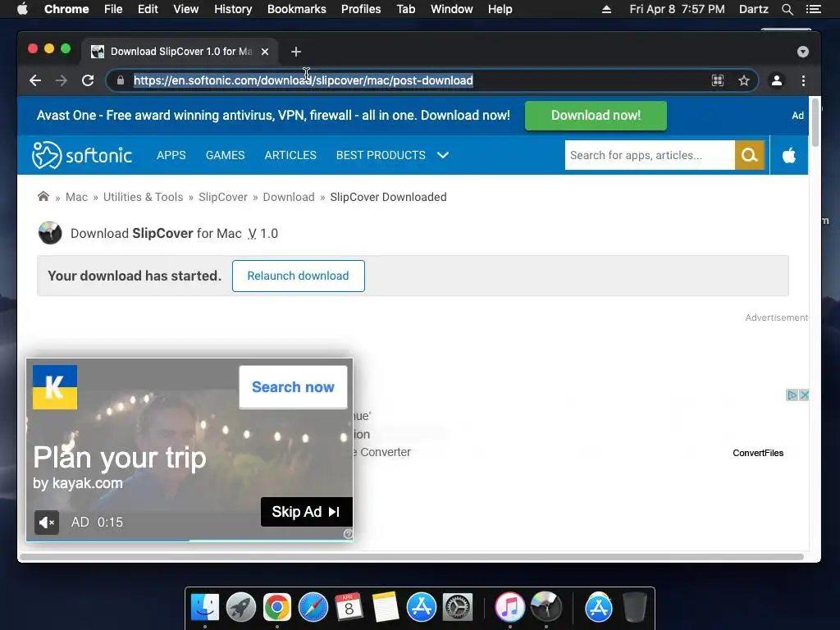Open the Utilities & Tools breadcrumb
The width and height of the screenshot is (840, 630).
click(x=143, y=197)
